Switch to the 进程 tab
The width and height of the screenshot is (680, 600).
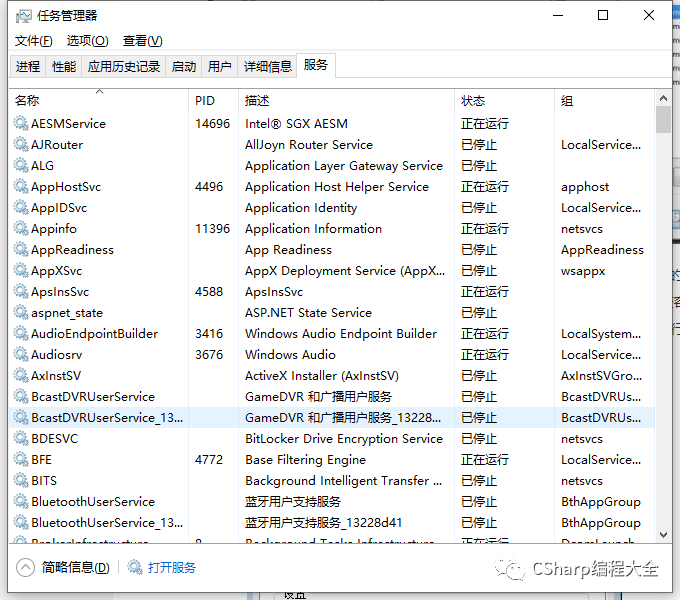coord(28,67)
